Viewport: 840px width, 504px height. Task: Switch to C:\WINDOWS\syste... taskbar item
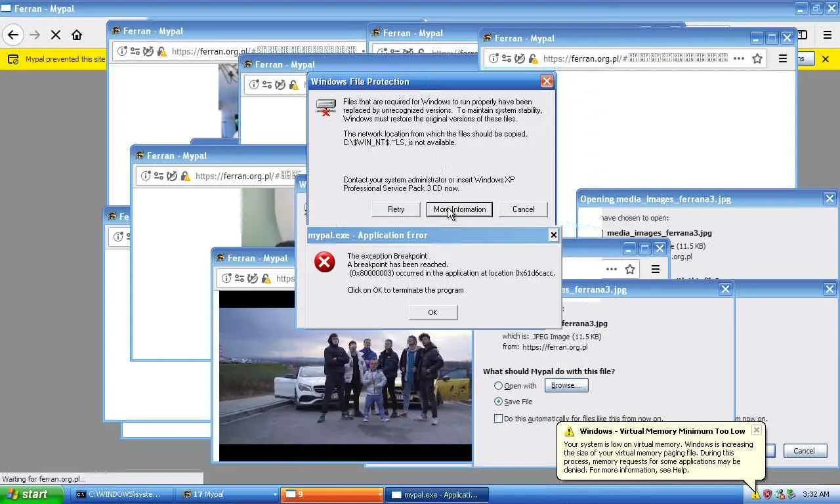123,494
